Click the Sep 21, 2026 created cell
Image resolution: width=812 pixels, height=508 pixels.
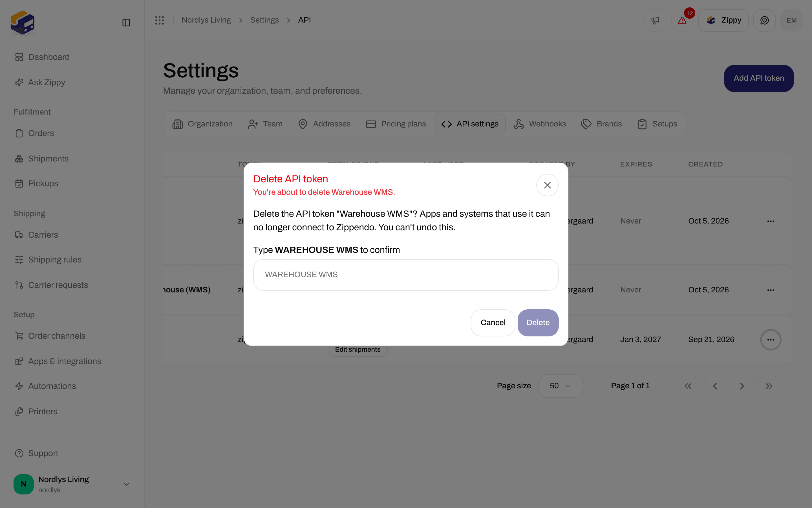click(711, 339)
